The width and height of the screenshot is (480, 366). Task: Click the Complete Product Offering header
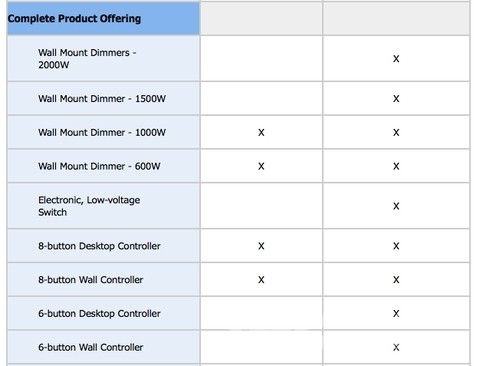tap(74, 19)
